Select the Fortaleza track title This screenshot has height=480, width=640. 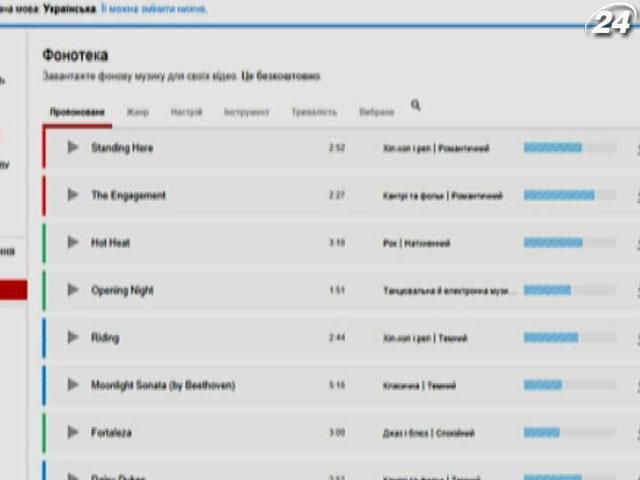(x=111, y=433)
